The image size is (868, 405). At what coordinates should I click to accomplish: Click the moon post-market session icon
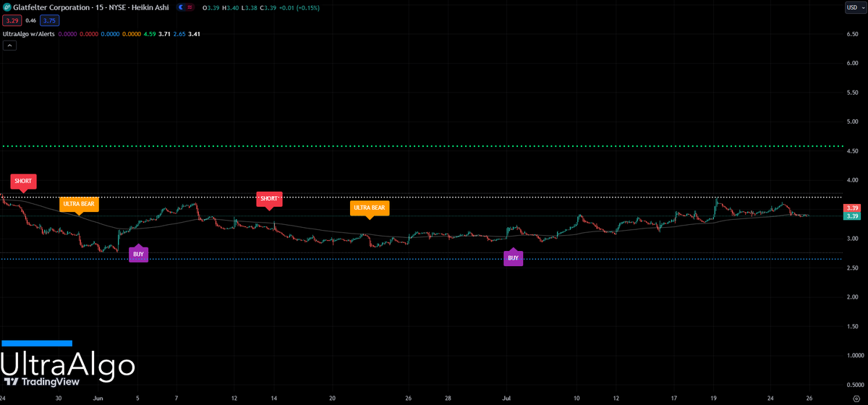tap(180, 7)
